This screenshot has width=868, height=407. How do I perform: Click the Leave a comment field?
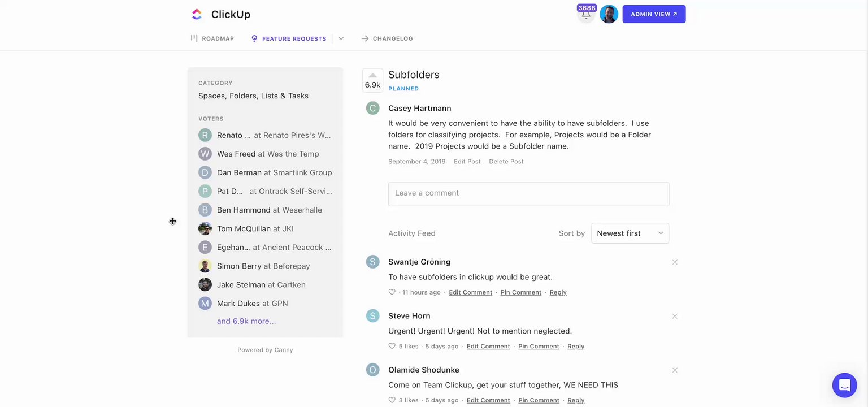tap(528, 194)
